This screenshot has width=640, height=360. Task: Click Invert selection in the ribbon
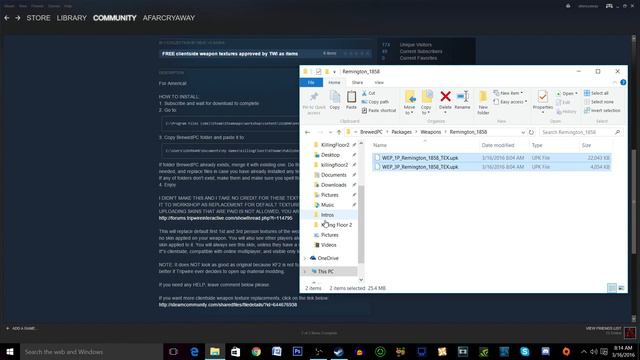[602, 110]
